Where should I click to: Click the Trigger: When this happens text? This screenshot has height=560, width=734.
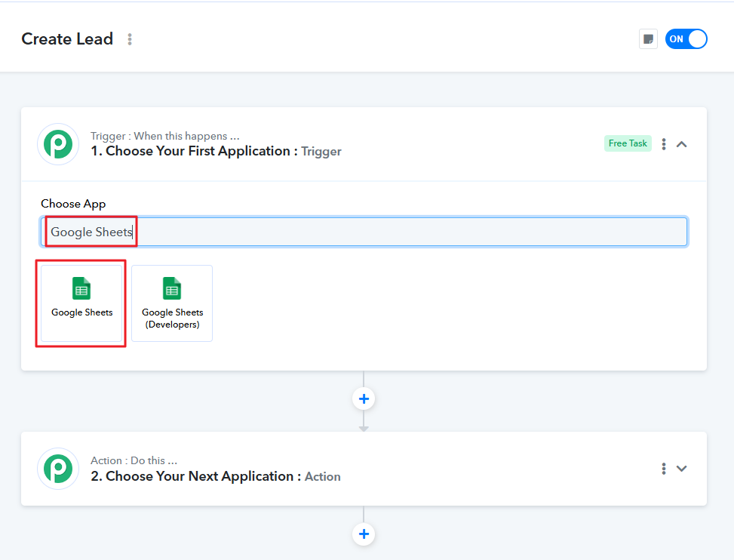(x=165, y=136)
